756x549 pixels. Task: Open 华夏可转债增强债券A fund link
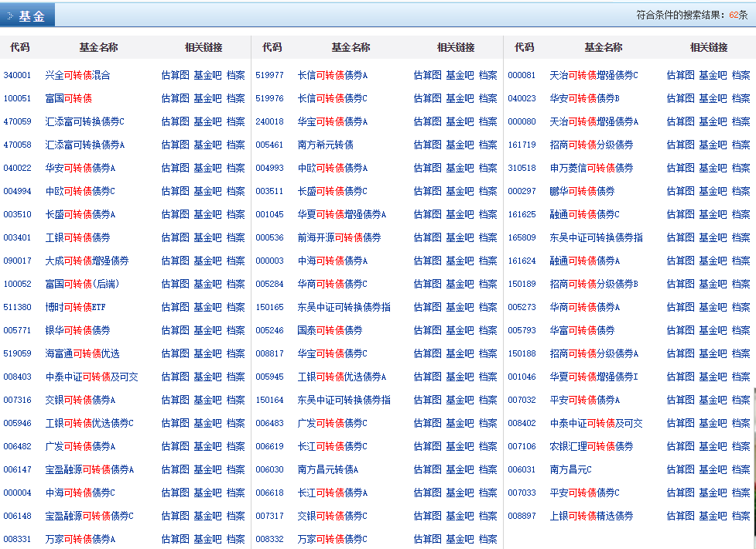[x=342, y=214]
